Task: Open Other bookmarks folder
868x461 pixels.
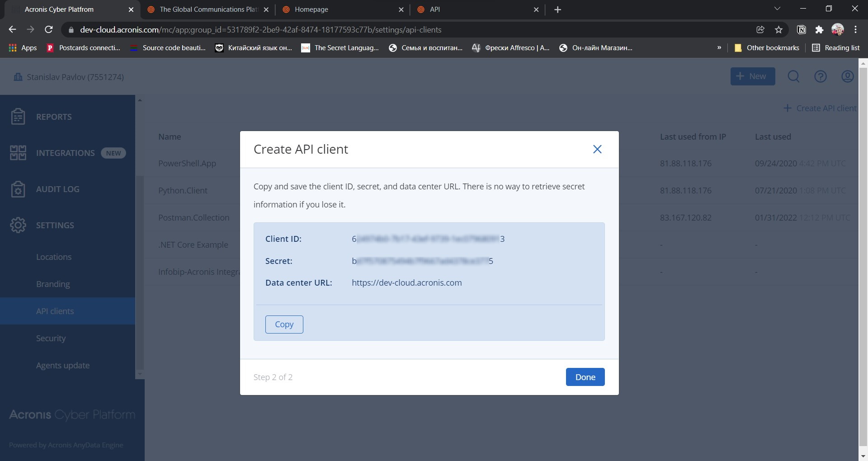Action: pyautogui.click(x=767, y=48)
